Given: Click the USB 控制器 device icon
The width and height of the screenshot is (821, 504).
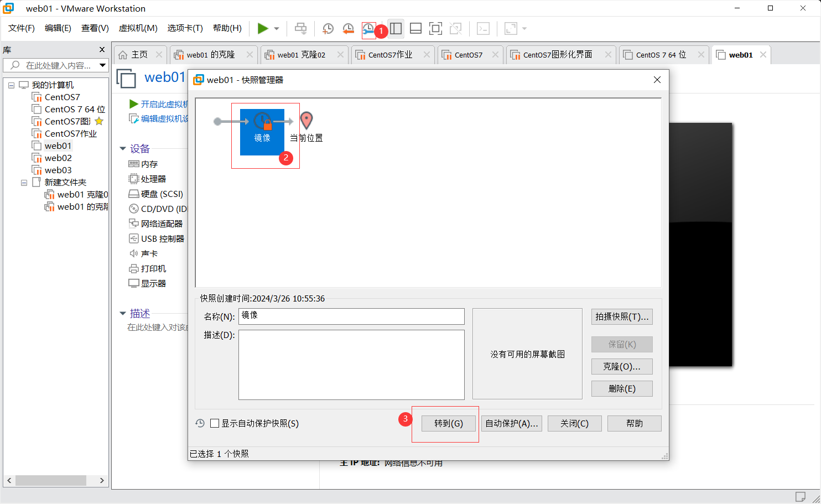Looking at the screenshot, I should pyautogui.click(x=133, y=238).
